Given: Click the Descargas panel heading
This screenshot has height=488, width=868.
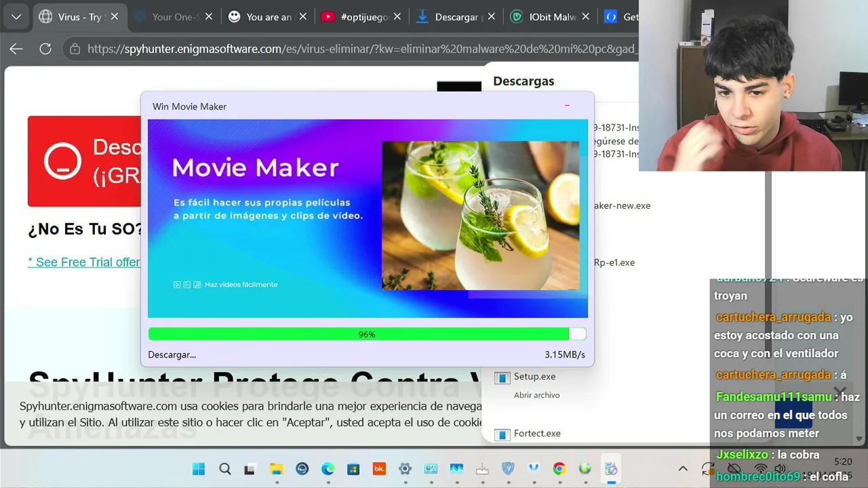Looking at the screenshot, I should tap(524, 81).
